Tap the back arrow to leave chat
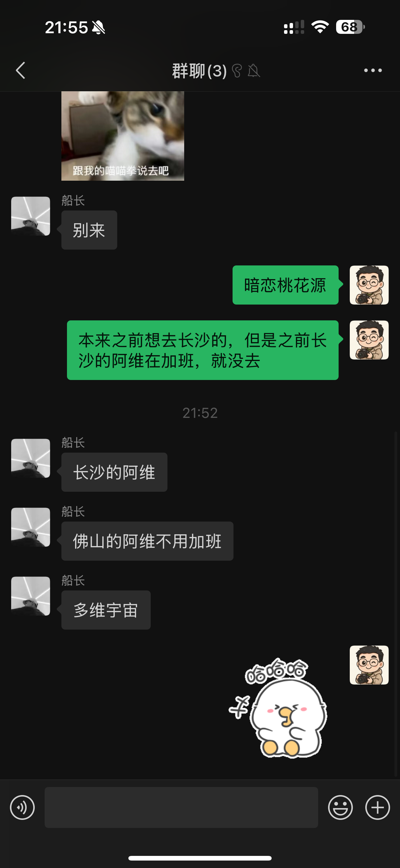Screen dimensions: 400x868 20,70
